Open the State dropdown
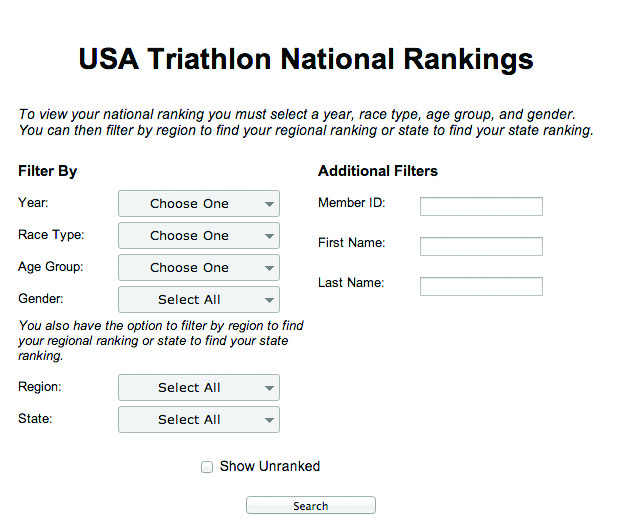The width and height of the screenshot is (630, 526). 198,420
